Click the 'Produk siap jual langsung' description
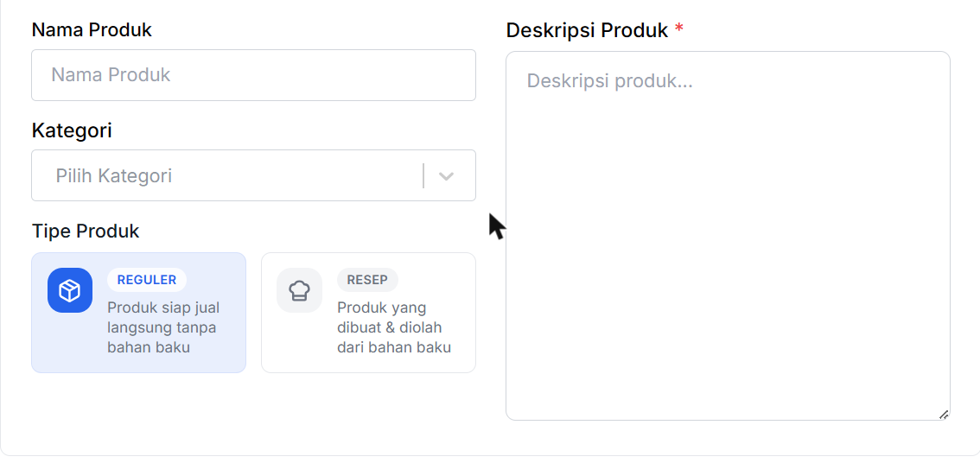The width and height of the screenshot is (980, 463). [x=163, y=327]
